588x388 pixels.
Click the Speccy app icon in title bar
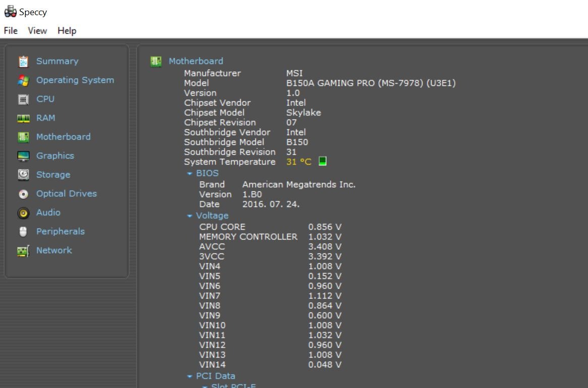pyautogui.click(x=10, y=12)
